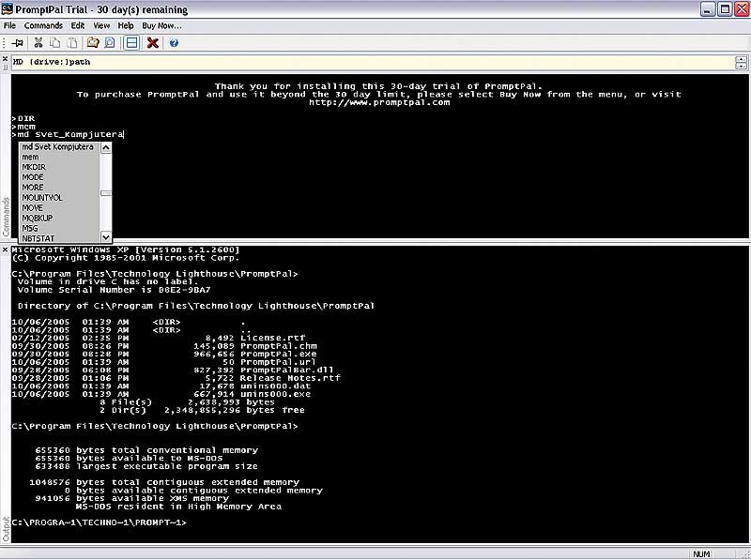Screen dimensions: 751x560
Task: Click the Paste clipboard icon
Action: pos(73,43)
